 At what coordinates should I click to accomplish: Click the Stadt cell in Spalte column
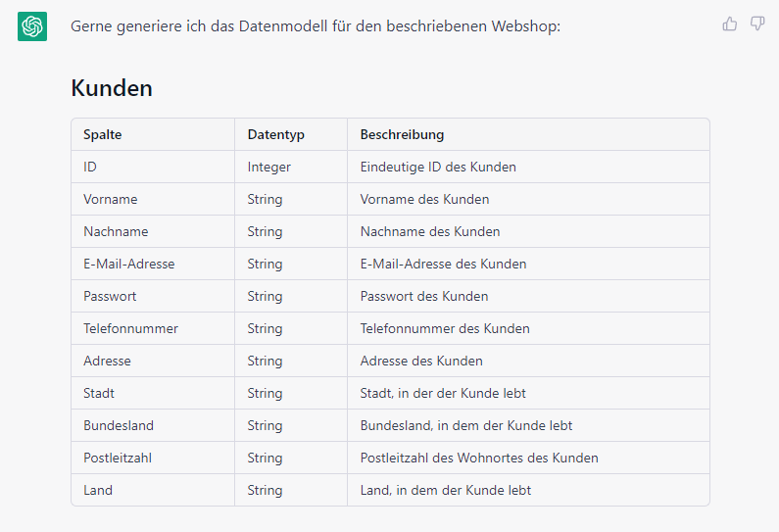pos(99,393)
